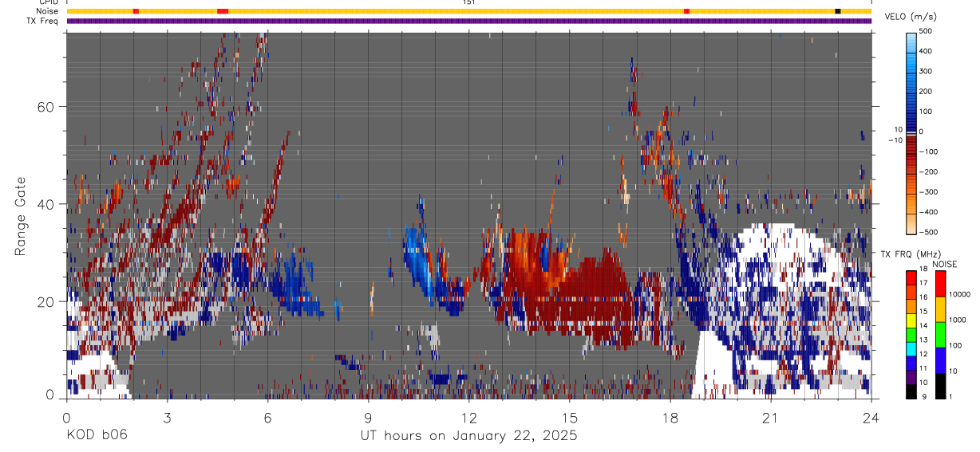Screen dimensions: 980x452
Task: Click the TX Freq row label at top left
Action: point(43,21)
